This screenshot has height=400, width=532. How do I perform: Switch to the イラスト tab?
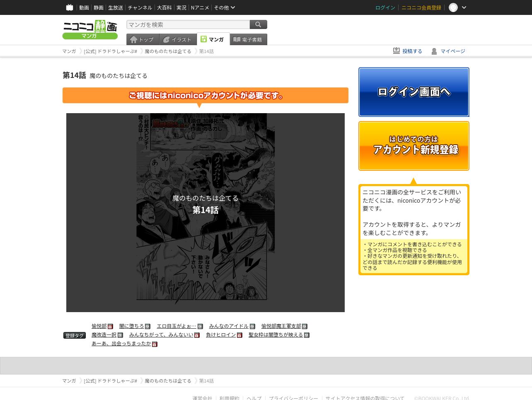[x=178, y=39]
